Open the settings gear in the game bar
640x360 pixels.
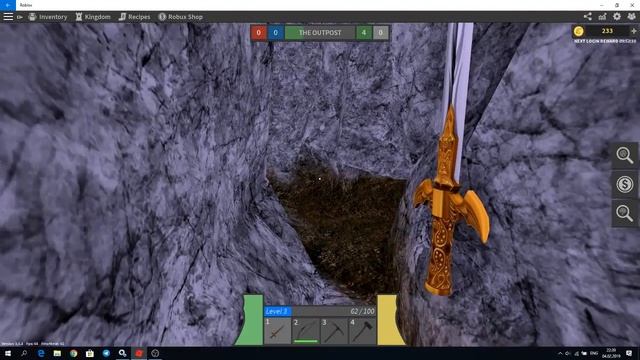617,17
